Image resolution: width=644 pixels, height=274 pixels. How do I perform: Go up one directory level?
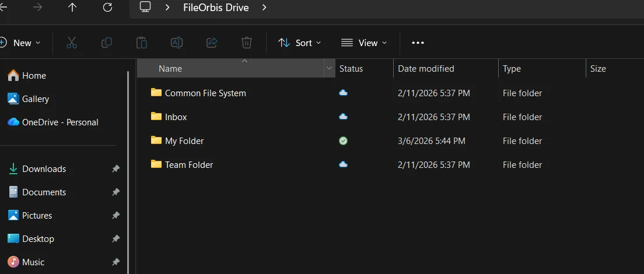(72, 8)
